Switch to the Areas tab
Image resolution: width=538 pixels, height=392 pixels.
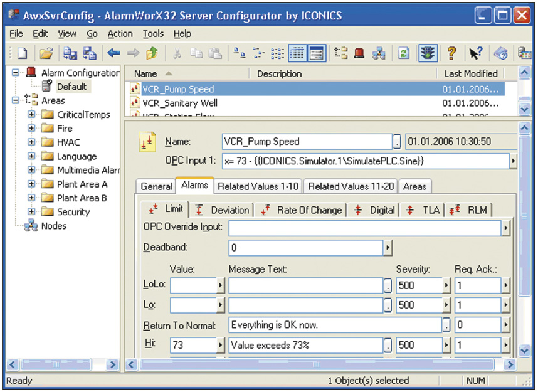point(415,186)
